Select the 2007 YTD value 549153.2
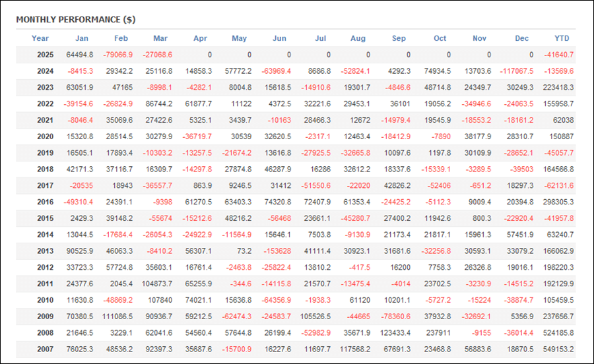Viewport: 594px width, 364px height. pyautogui.click(x=558, y=349)
